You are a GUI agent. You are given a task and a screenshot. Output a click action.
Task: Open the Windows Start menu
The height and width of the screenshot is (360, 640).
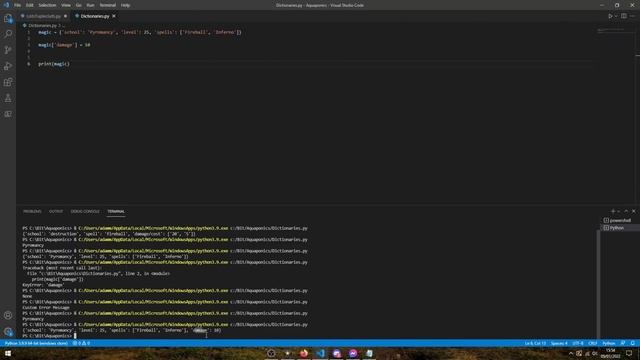pyautogui.click(x=8, y=353)
